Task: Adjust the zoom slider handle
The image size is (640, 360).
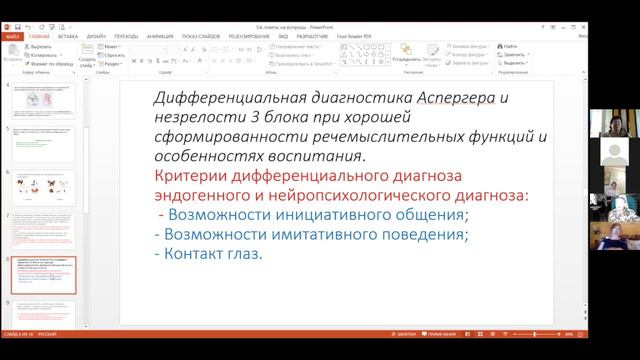Action: [535, 334]
